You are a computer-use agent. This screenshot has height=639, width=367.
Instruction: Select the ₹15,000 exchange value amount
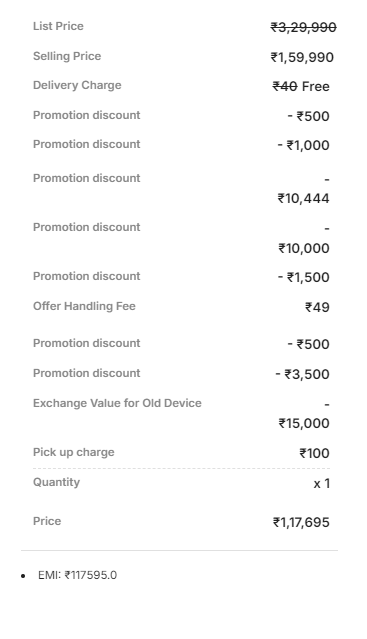click(x=304, y=423)
